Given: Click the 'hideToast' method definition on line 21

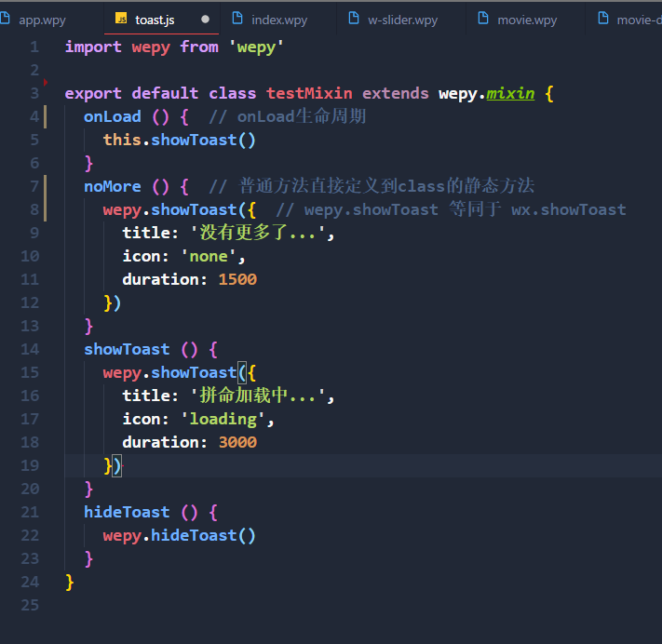Looking at the screenshot, I should [x=127, y=512].
